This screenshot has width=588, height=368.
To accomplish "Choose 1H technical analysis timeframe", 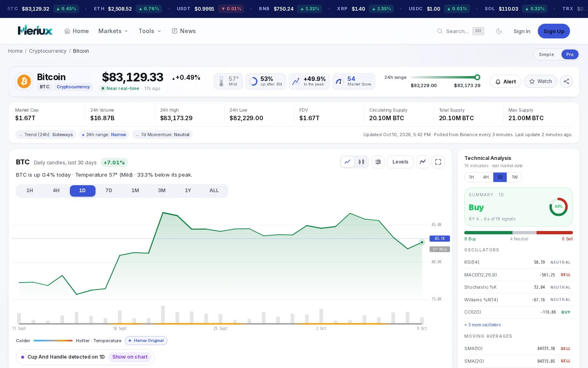I will tap(471, 177).
